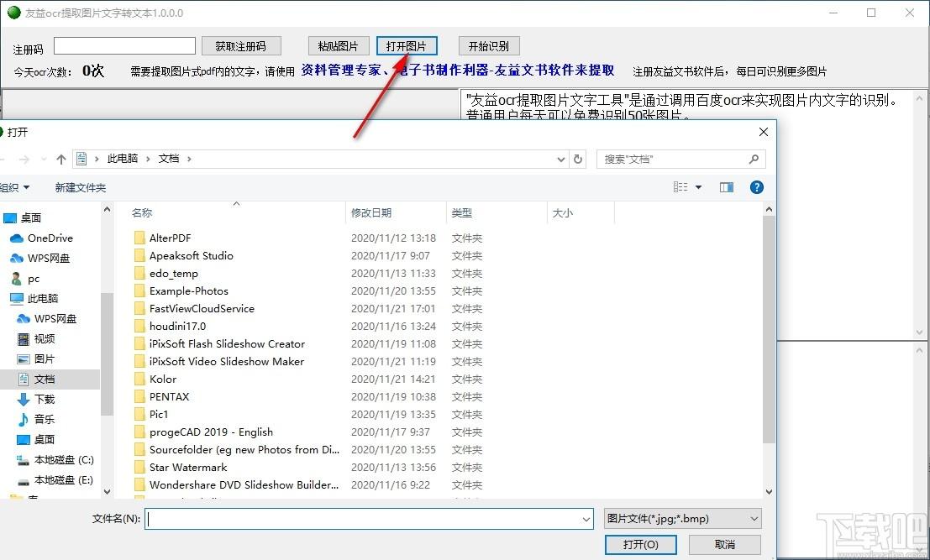Click the PENTAX folder icon
Image resolution: width=930 pixels, height=560 pixels.
coord(139,397)
